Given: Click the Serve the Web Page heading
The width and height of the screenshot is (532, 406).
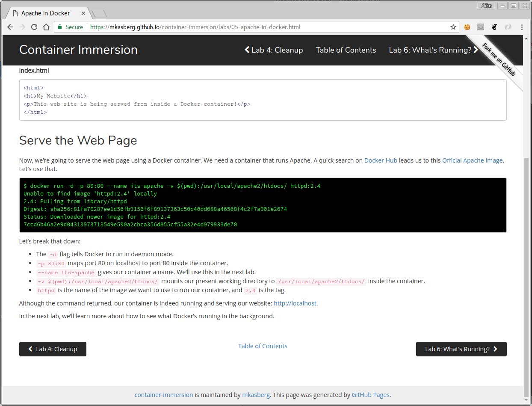Looking at the screenshot, I should pos(78,140).
